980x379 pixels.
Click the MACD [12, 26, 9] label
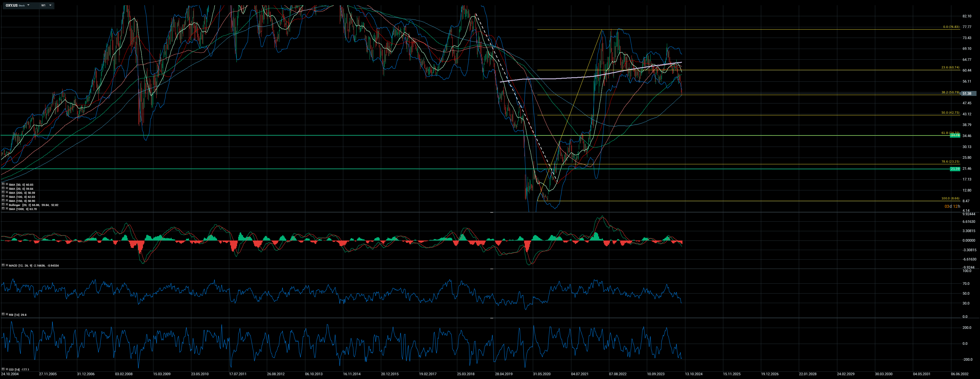click(x=21, y=265)
